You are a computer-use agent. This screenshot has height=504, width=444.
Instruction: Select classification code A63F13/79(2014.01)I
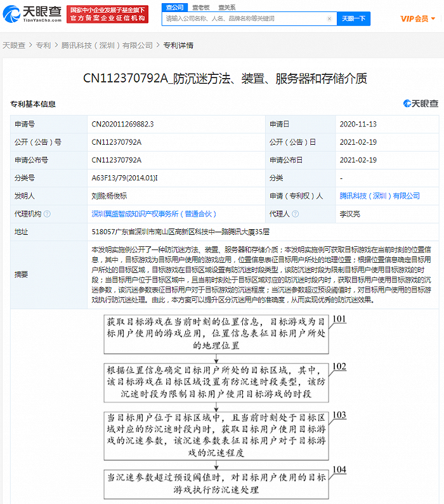pos(124,178)
